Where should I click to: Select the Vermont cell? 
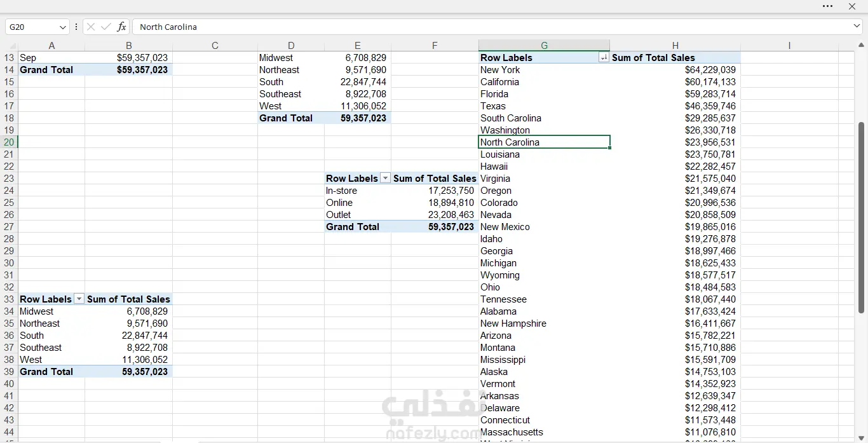pos(544,384)
